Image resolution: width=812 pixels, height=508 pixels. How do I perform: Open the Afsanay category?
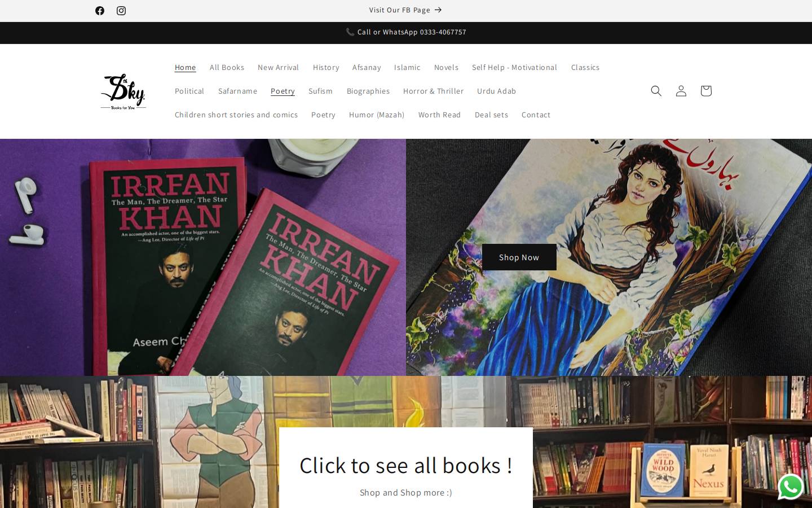point(367,67)
